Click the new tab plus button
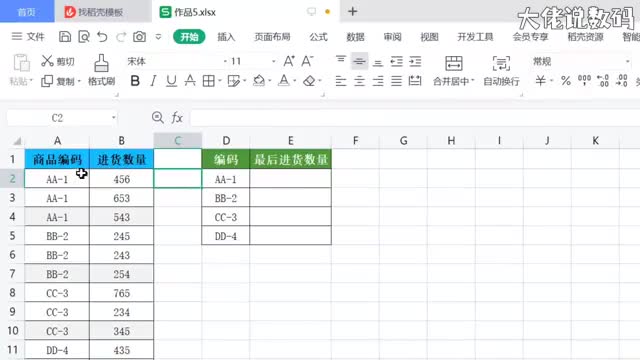The height and width of the screenshot is (360, 640). tap(353, 11)
